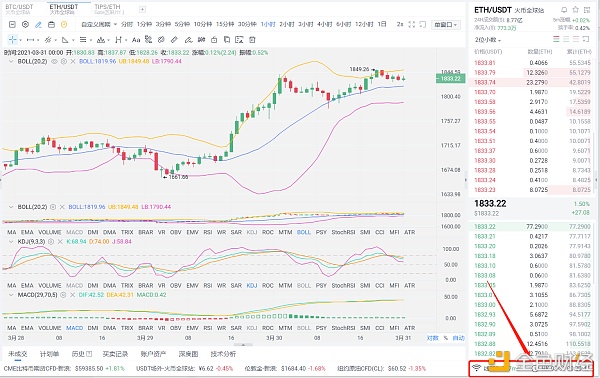Open settings gear for MACD(29,70,5) indicator
This screenshot has width=600, height=378.
pos(63,295)
